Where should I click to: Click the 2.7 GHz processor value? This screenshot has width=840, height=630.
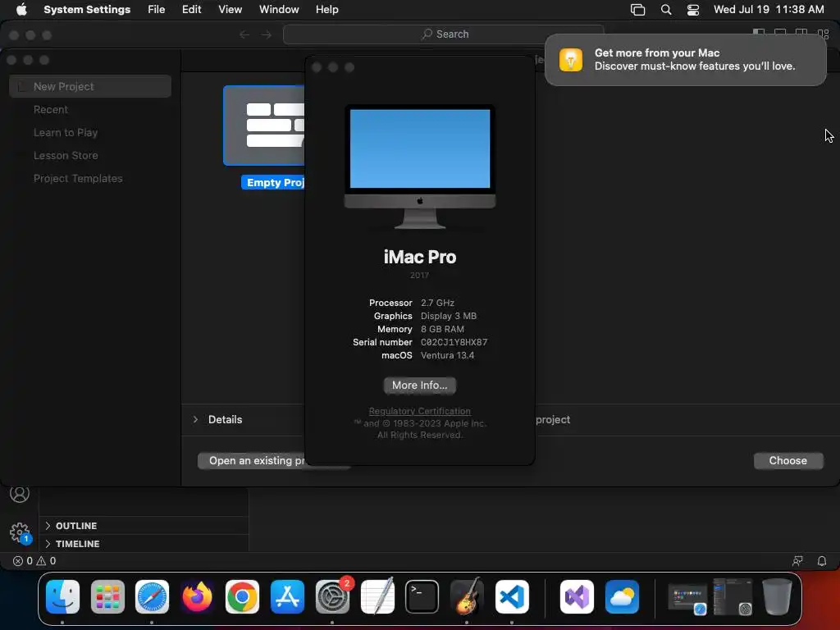[x=437, y=303]
